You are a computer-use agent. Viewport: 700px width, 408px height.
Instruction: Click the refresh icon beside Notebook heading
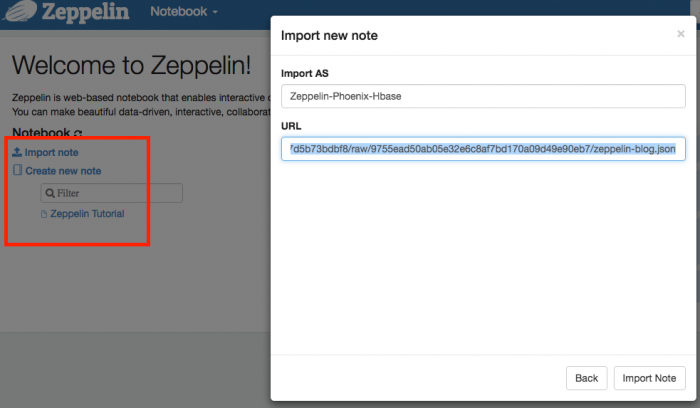tap(78, 134)
